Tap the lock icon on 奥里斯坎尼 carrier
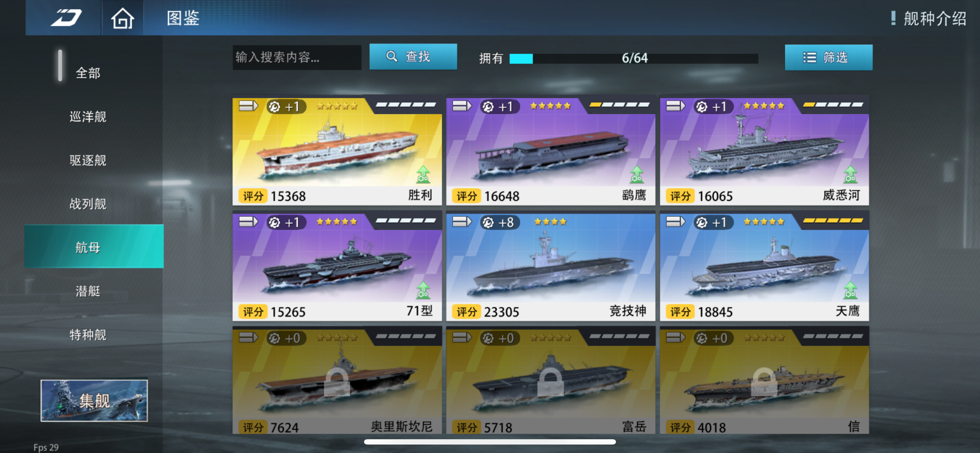Screen dimensions: 980x453 click(x=337, y=382)
